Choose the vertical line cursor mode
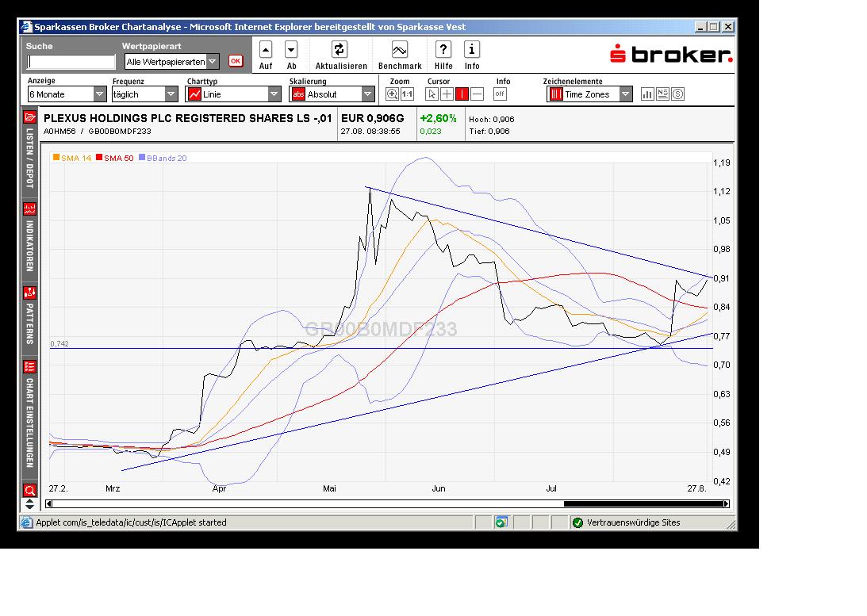 [x=462, y=94]
